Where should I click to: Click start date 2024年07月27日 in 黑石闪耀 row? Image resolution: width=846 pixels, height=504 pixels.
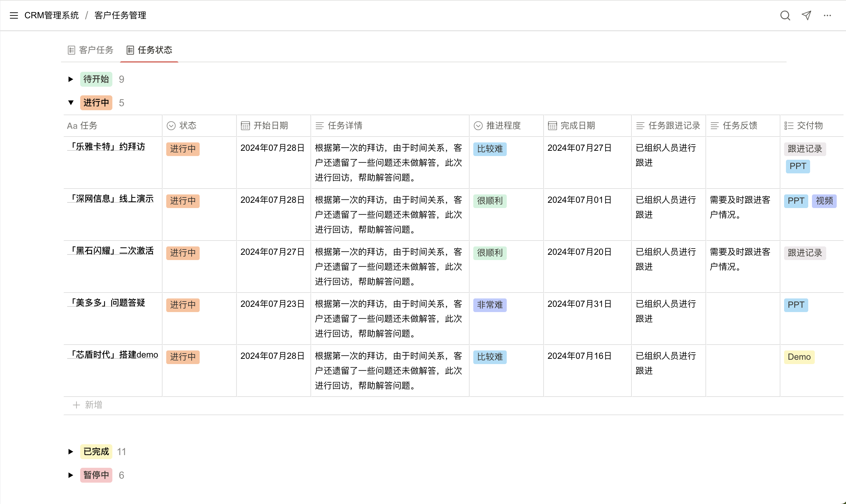272,252
